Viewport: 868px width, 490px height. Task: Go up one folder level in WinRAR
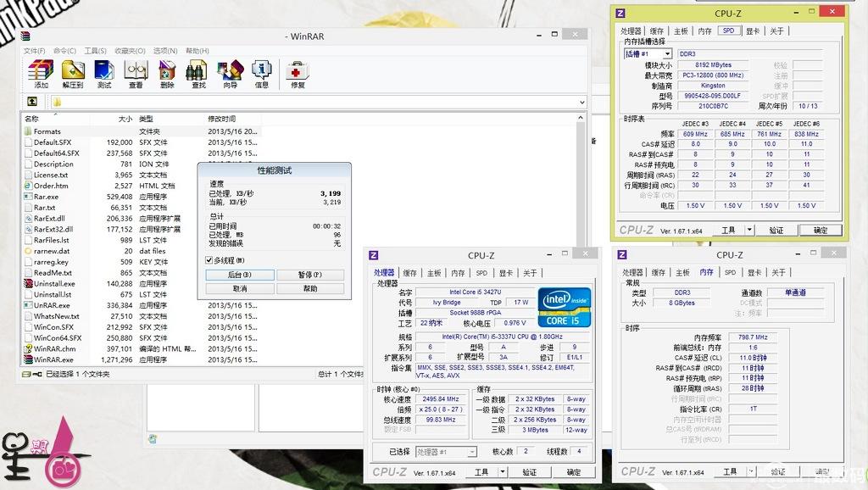[32, 102]
